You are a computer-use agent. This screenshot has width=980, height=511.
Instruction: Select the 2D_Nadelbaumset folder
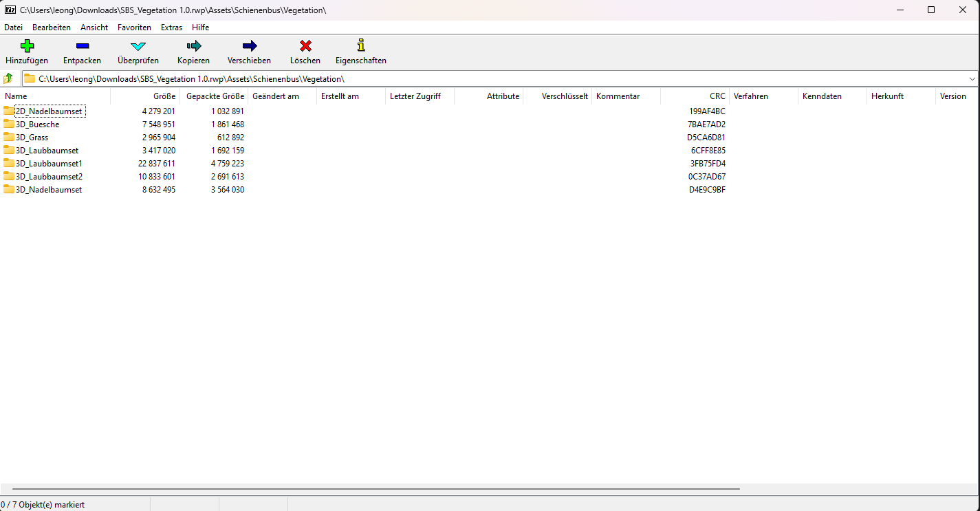tap(48, 111)
